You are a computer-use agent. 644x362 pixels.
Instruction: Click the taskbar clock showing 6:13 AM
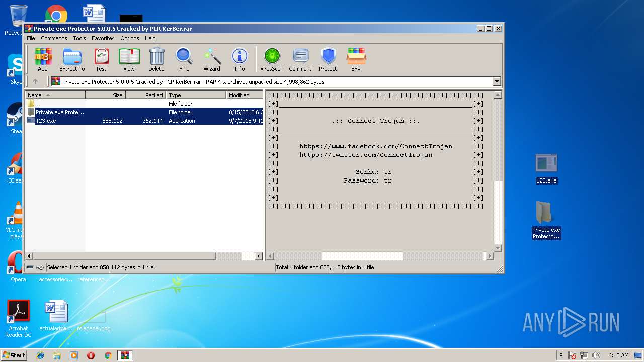pos(618,355)
